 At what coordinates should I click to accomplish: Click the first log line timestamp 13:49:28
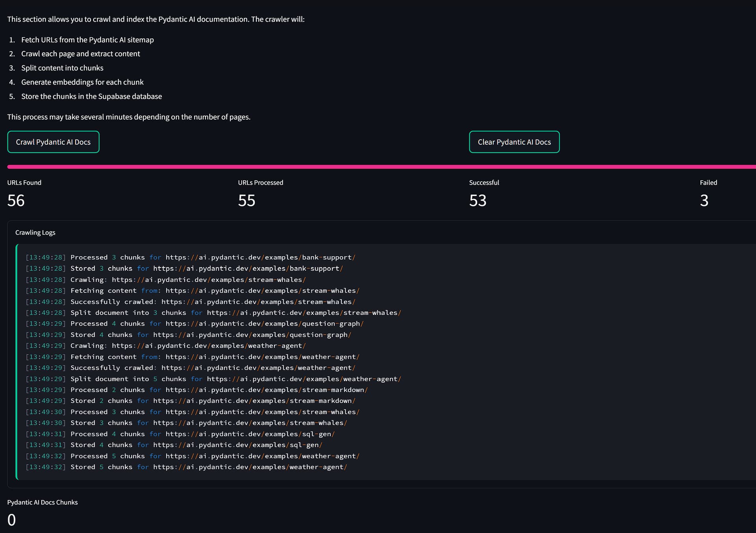tap(46, 257)
